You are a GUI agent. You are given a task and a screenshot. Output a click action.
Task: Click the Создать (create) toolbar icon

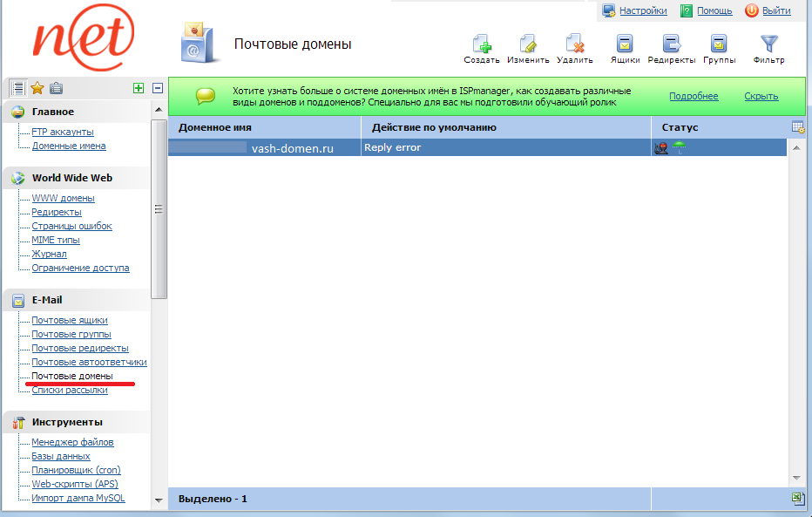pos(481,44)
